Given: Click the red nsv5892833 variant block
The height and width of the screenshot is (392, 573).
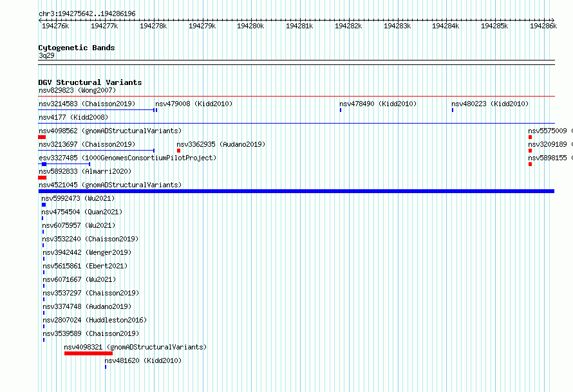Looking at the screenshot, I should [x=42, y=178].
